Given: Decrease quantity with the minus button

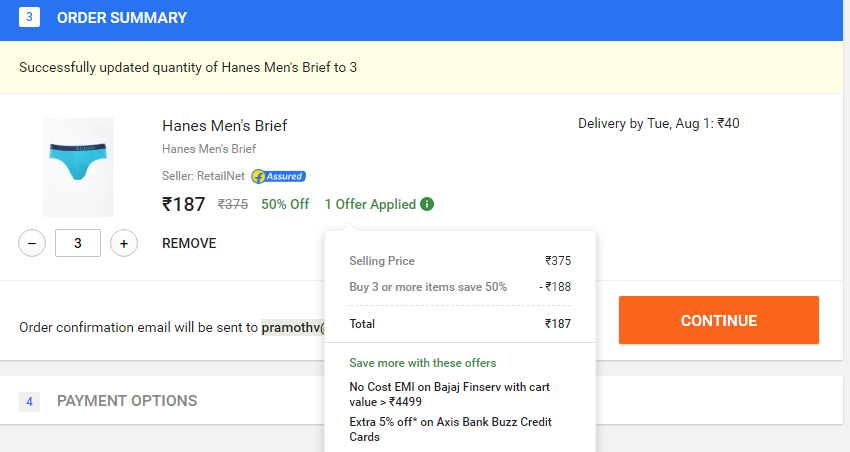Looking at the screenshot, I should point(32,243).
